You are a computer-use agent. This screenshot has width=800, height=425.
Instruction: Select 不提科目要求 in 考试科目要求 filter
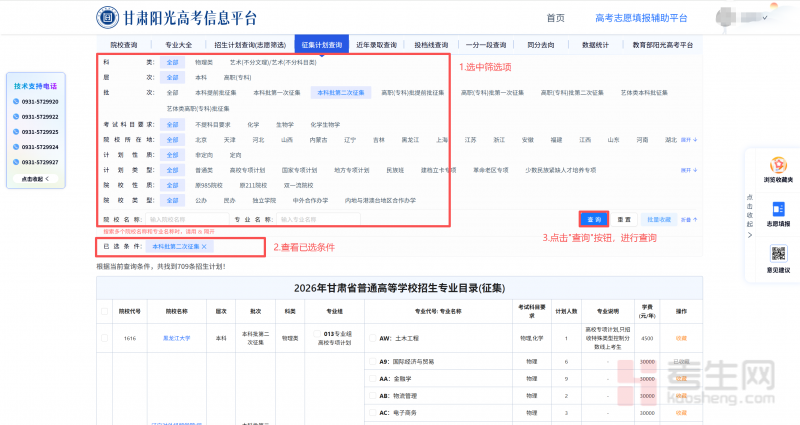click(213, 124)
